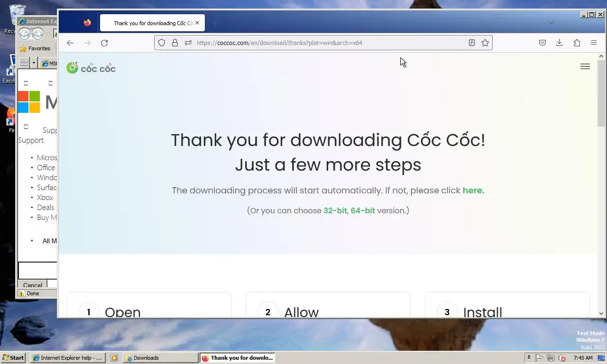Show site security padlock info
This screenshot has height=364, width=607.
point(175,43)
